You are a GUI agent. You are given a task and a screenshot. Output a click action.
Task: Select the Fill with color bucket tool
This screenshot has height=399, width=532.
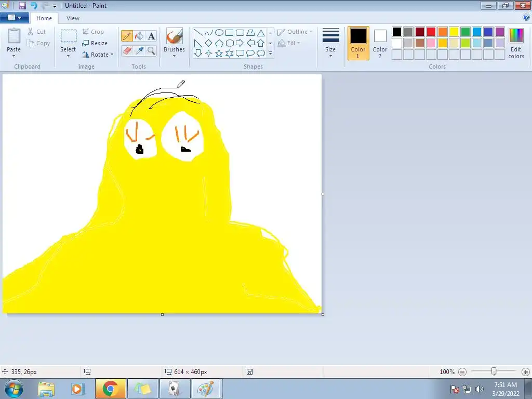coord(139,36)
